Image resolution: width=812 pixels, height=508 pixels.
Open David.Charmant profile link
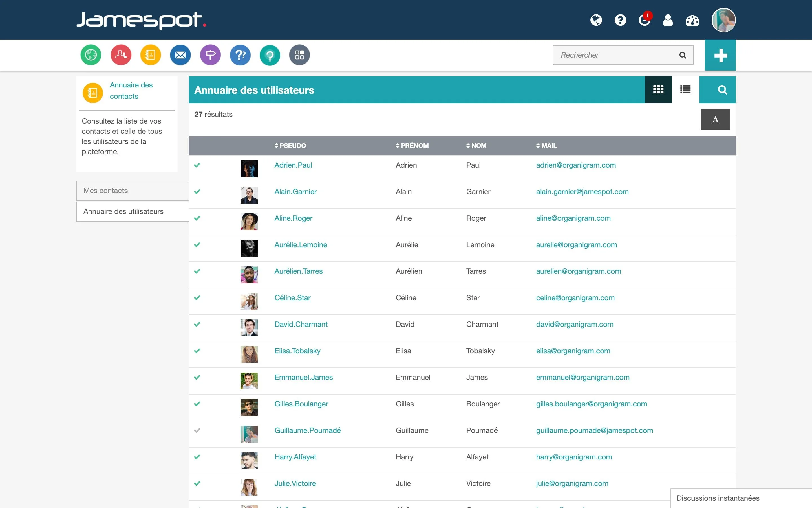301,324
